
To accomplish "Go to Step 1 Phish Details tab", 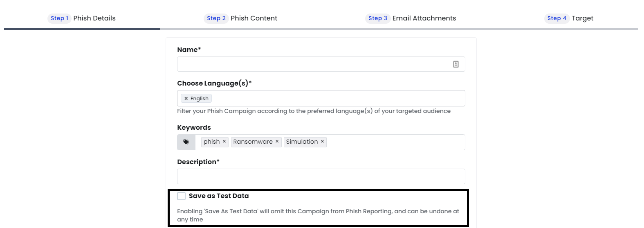I will click(82, 18).
